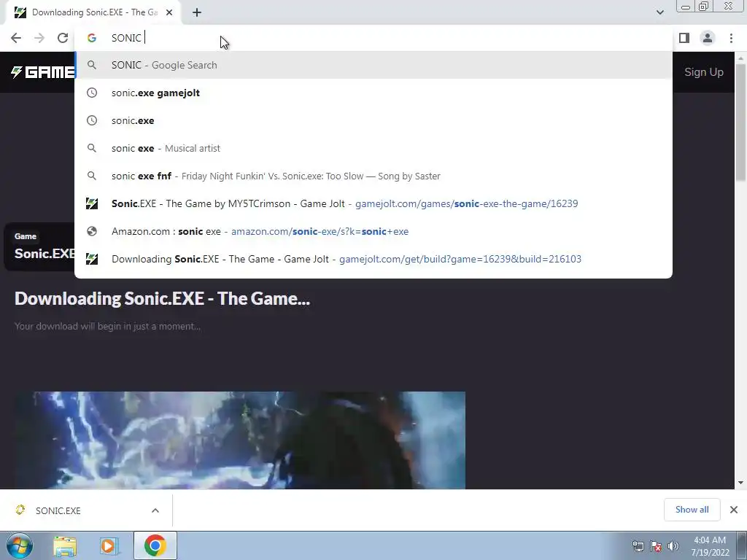
Task: Close the downloads bar
Action: [734, 510]
